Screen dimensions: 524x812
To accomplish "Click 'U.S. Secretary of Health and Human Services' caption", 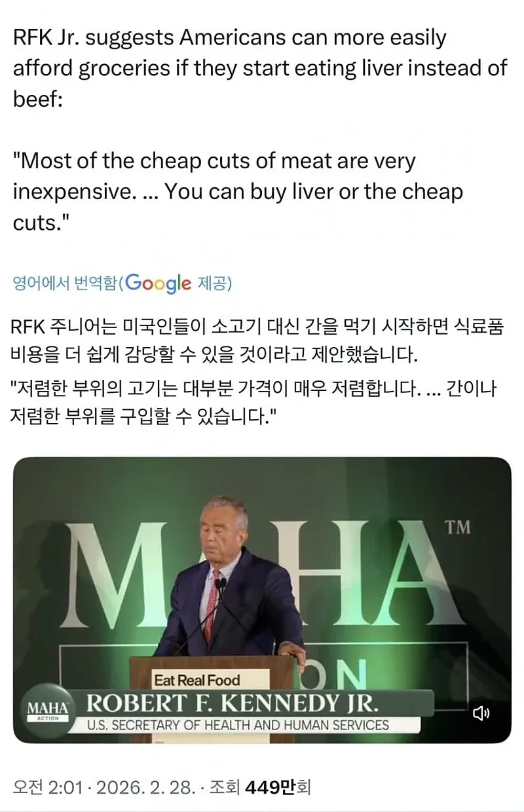I will click(x=238, y=725).
